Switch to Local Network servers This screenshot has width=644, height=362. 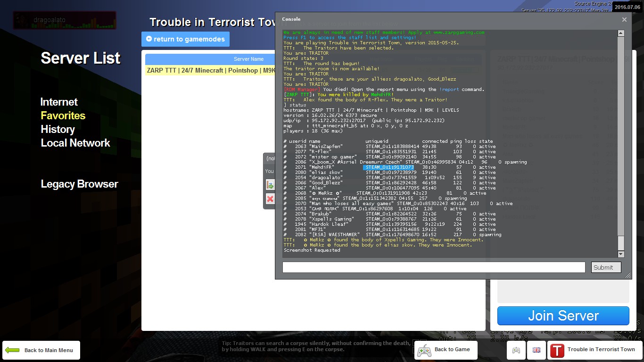(75, 143)
